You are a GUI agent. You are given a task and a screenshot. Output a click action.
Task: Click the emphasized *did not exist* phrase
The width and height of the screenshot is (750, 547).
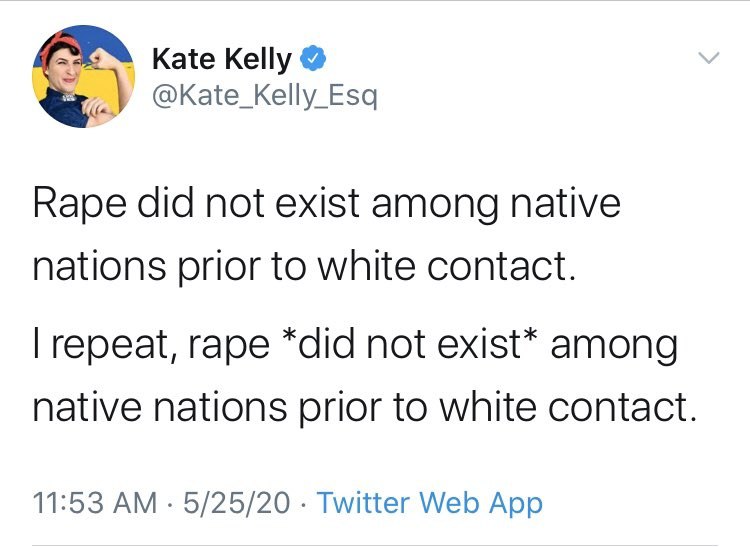[410, 344]
